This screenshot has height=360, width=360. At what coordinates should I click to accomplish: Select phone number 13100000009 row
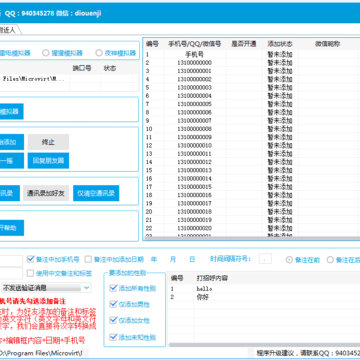252,137
